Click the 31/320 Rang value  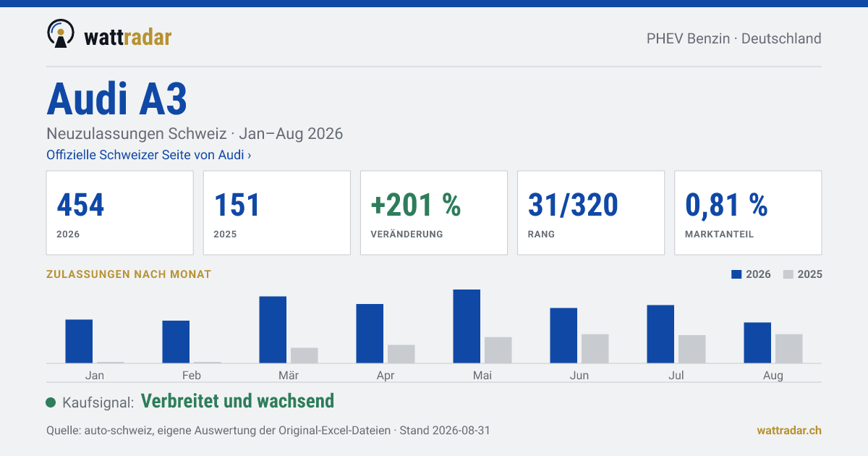(573, 206)
